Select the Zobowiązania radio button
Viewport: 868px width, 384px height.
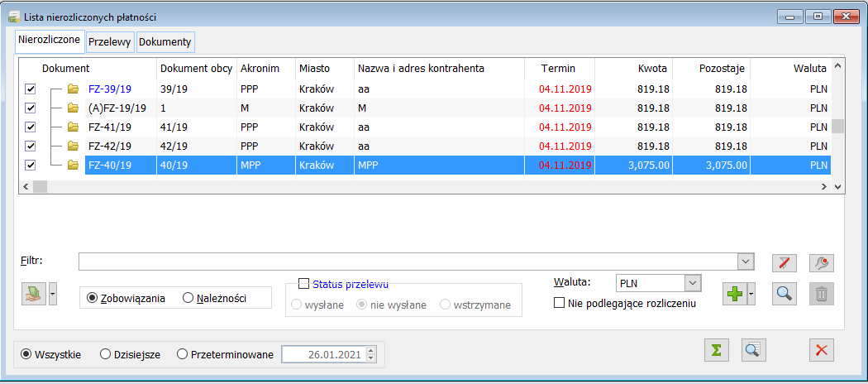click(93, 298)
